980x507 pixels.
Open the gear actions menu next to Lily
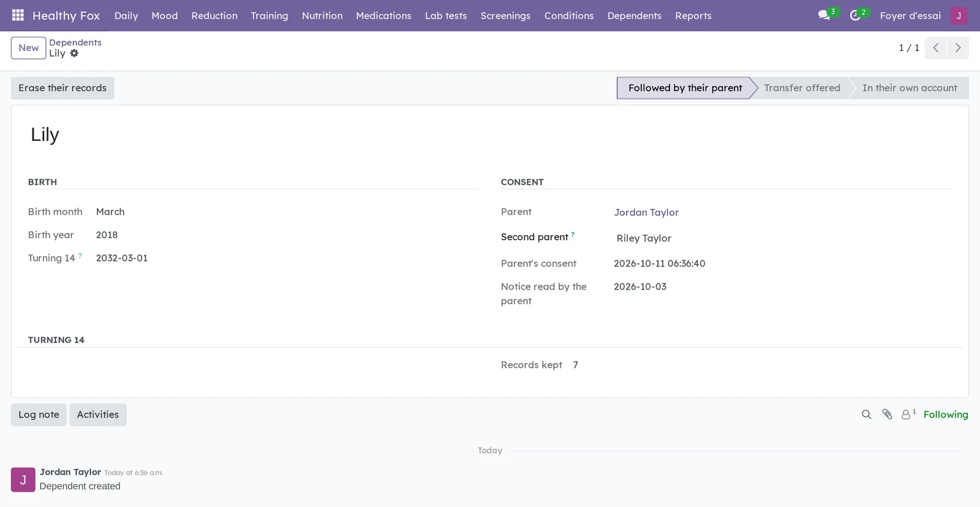pyautogui.click(x=74, y=53)
